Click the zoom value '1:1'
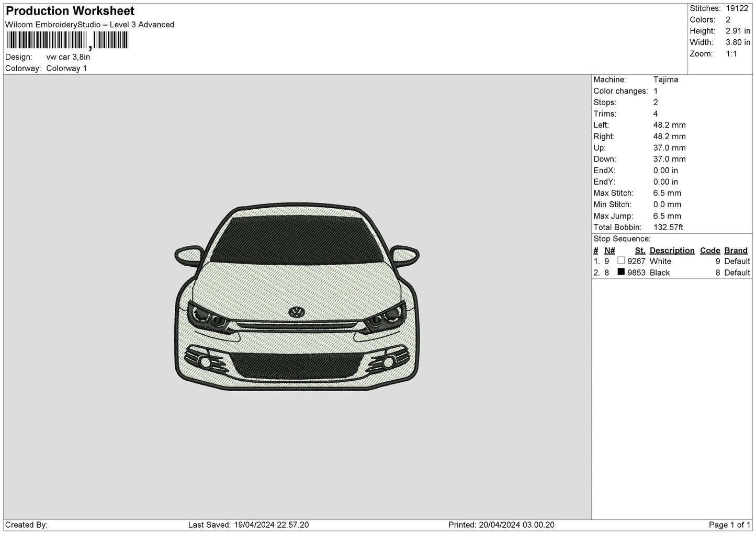The width and height of the screenshot is (756, 534). coord(731,54)
